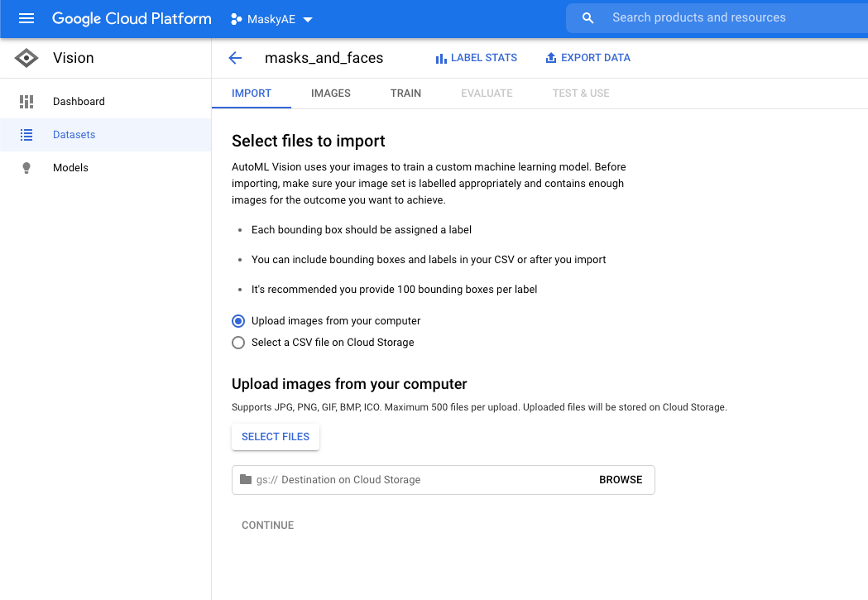
Task: Click the Models lightbulb icon in sidebar
Action: tap(26, 168)
